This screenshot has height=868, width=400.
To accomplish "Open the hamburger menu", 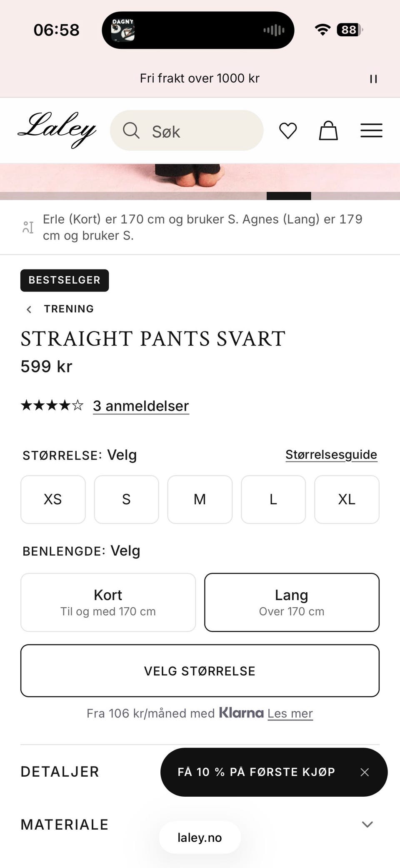I will [x=371, y=131].
